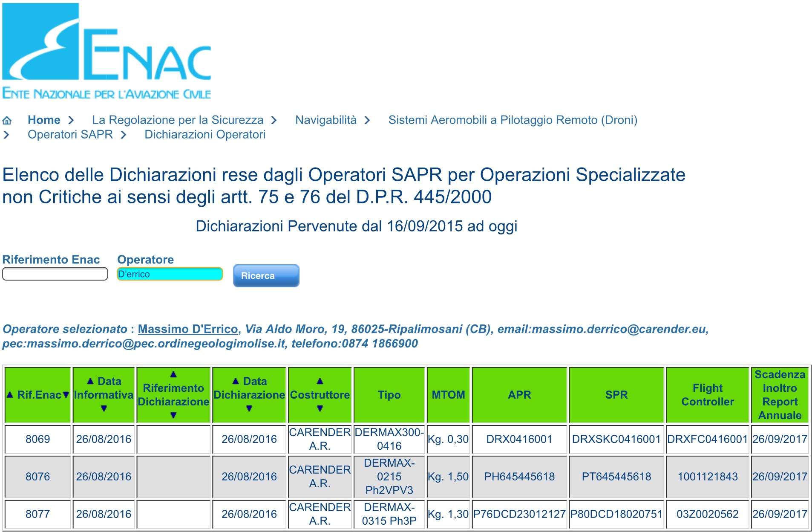Click the MTOM column header
The height and width of the screenshot is (532, 812).
[x=449, y=395]
